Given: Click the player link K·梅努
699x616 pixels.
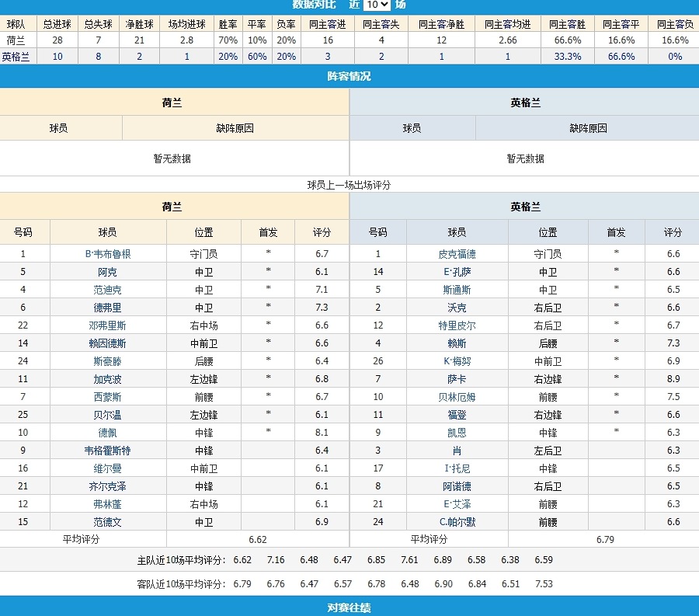Looking at the screenshot, I should 457,361.
